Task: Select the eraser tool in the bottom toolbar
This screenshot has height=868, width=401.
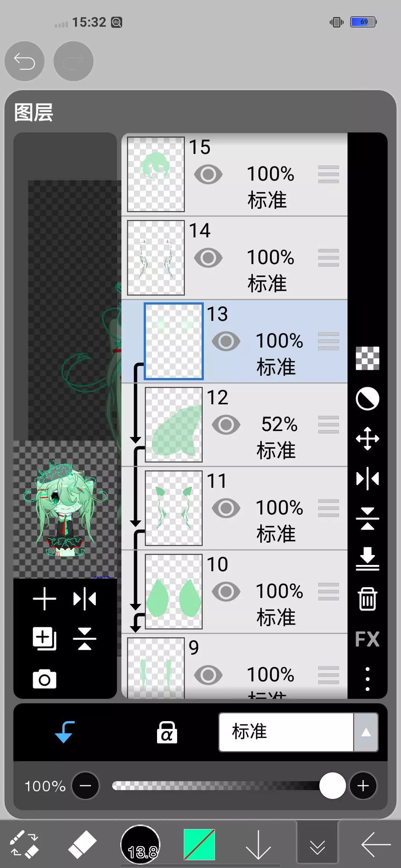Action: (x=82, y=845)
